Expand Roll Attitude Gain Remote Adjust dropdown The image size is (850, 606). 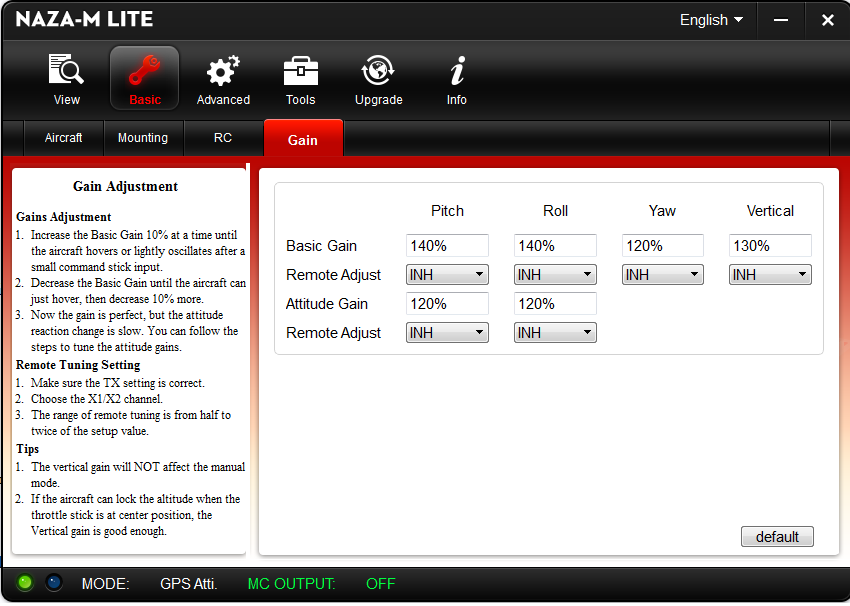coord(555,333)
